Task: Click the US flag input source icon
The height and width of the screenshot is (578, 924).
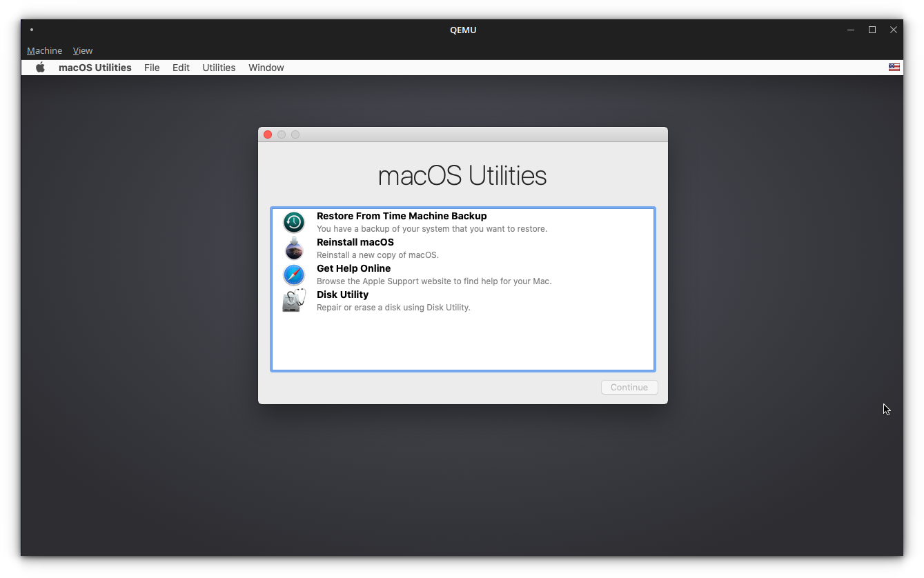Action: (x=894, y=67)
